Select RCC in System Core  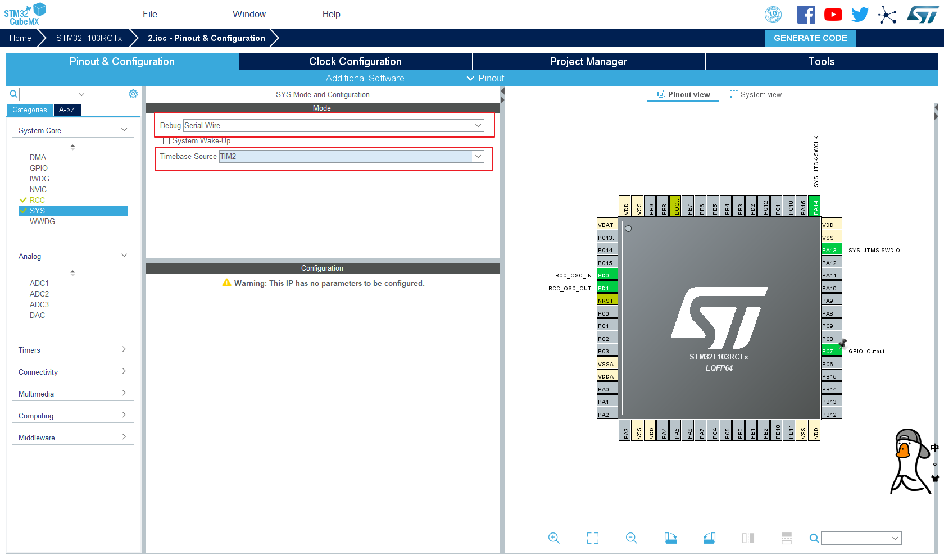pos(37,200)
